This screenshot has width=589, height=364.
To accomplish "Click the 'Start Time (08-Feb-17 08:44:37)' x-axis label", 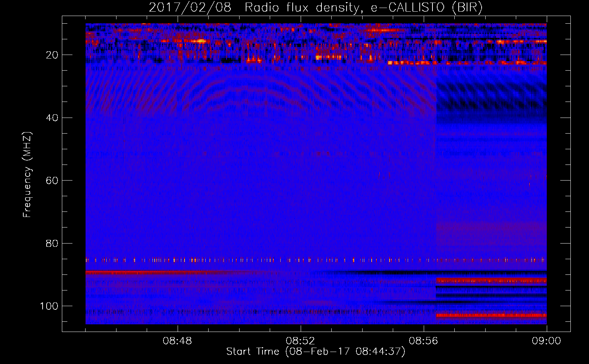I will coord(316,352).
